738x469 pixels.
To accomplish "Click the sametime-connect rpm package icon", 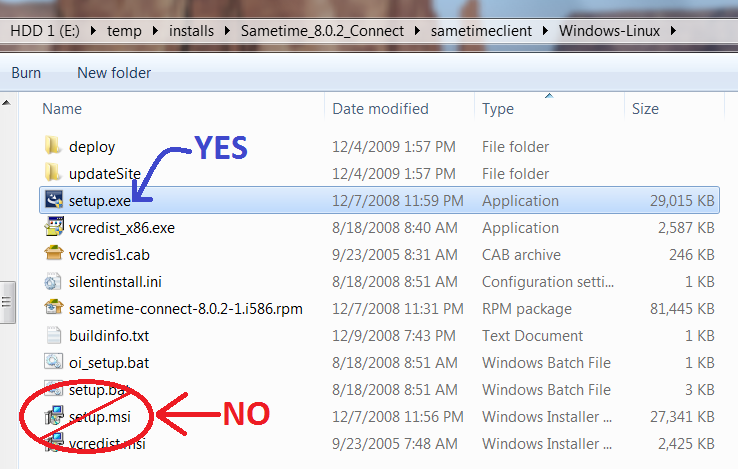I will [x=54, y=309].
